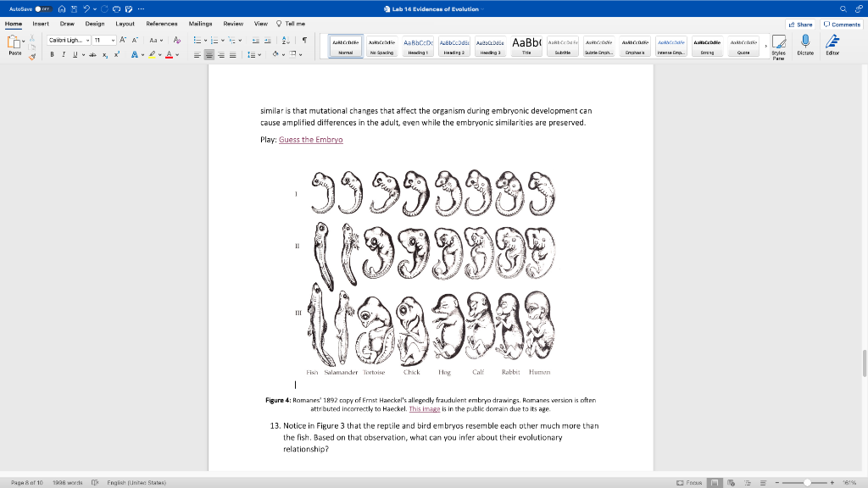The image size is (868, 488).
Task: Select the Center alignment button
Action: coord(209,55)
